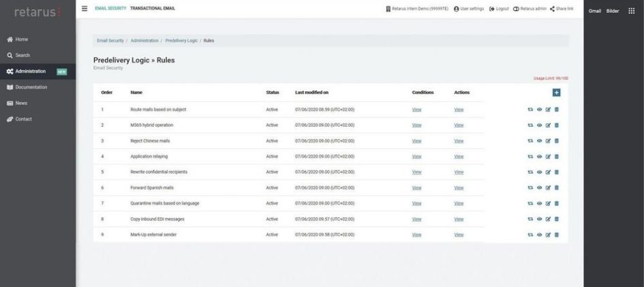This screenshot has height=287, width=644.
Task: Edit the 'Copy inbound EDI messages' rule
Action: (548, 220)
